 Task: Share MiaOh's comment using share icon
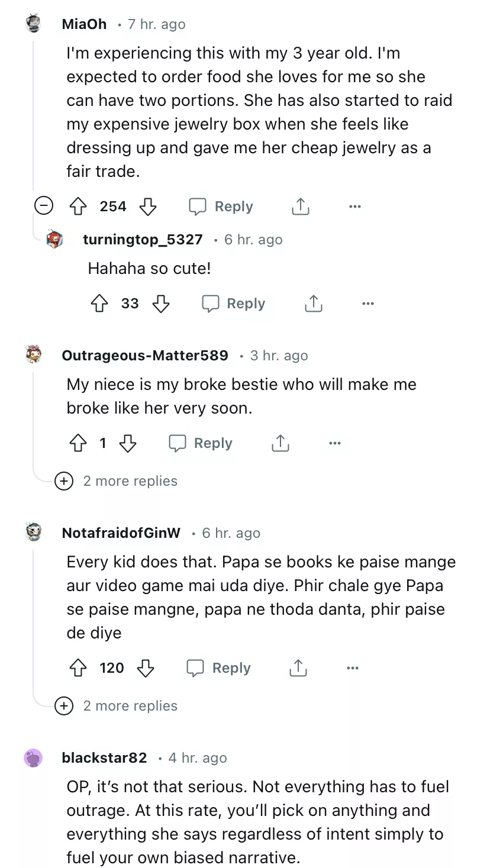(x=300, y=206)
